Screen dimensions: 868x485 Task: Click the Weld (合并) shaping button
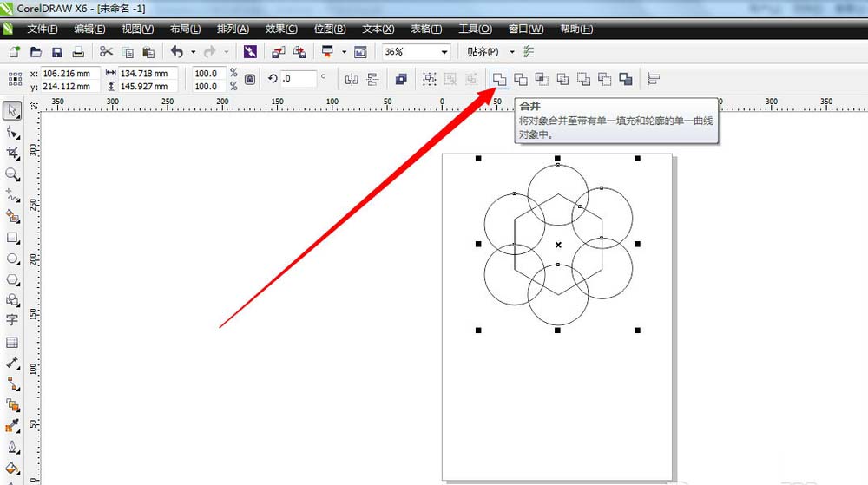coord(499,79)
